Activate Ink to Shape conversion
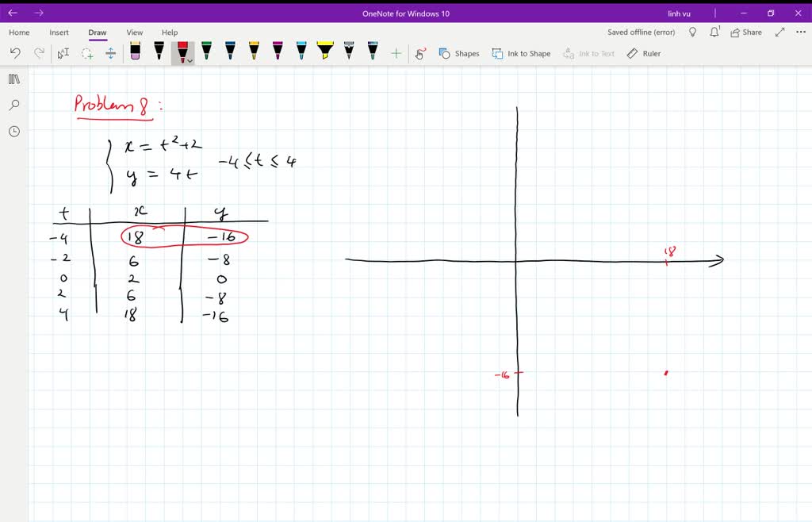This screenshot has height=522, width=812. (521, 53)
